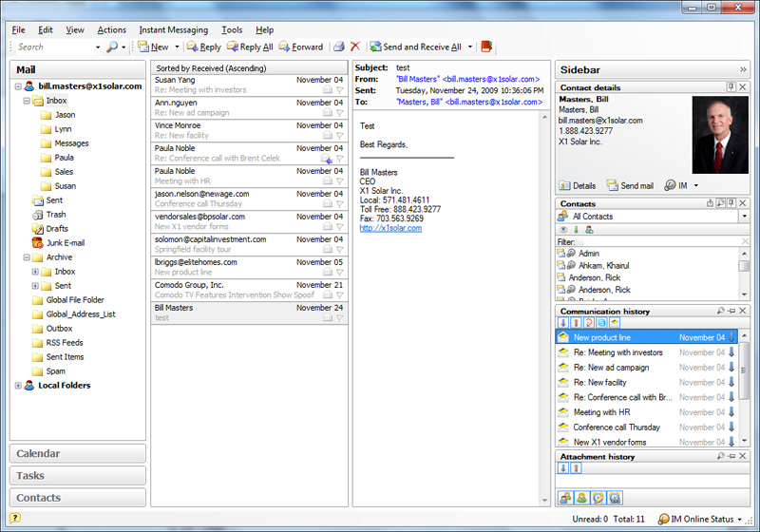Image resolution: width=760 pixels, height=532 pixels.
Task: Click the search magnifier icon
Action: pos(112,47)
